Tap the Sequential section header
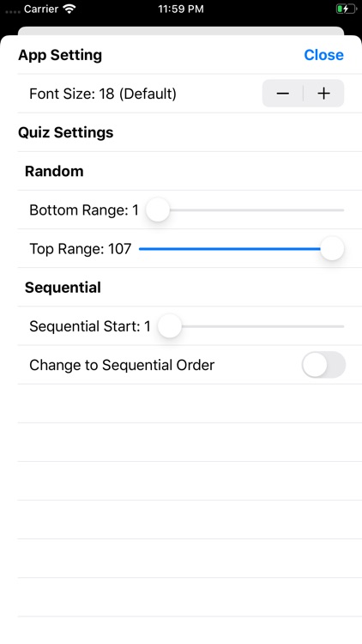 [x=63, y=288]
